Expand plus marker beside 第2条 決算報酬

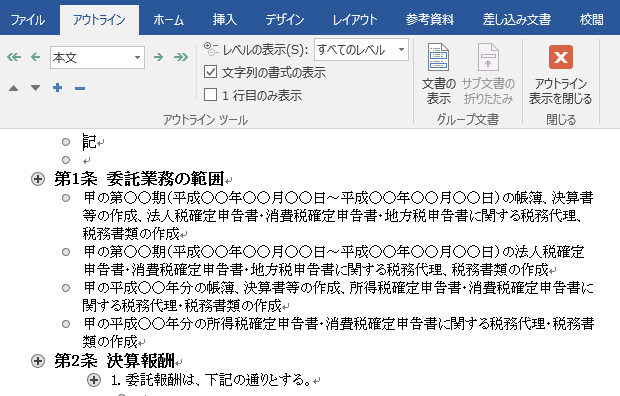click(38, 361)
